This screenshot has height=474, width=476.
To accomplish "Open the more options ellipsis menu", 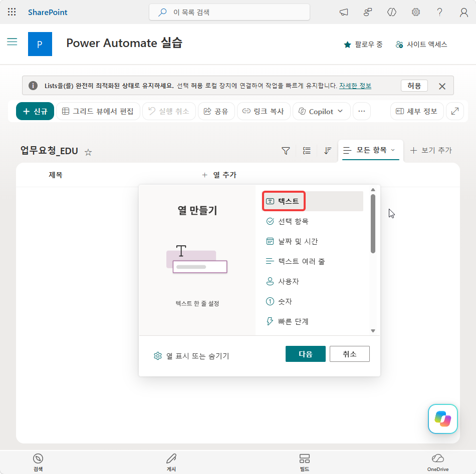I will [x=362, y=111].
